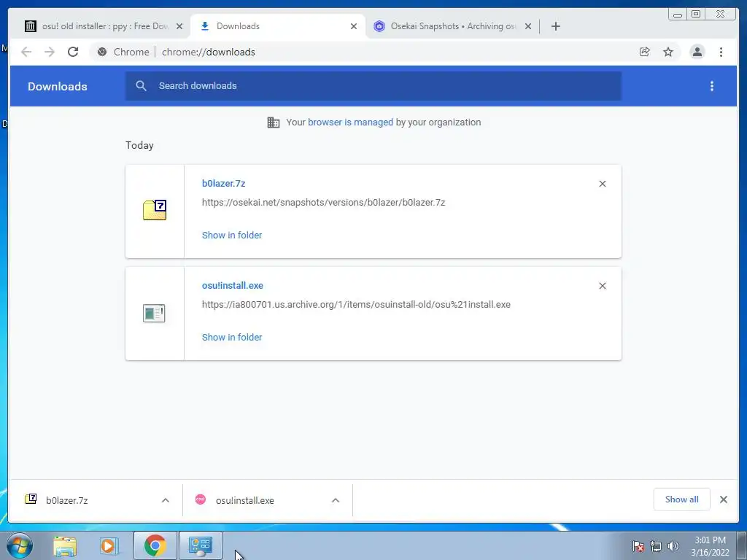Open the b0lazer.7z file name link

point(223,183)
